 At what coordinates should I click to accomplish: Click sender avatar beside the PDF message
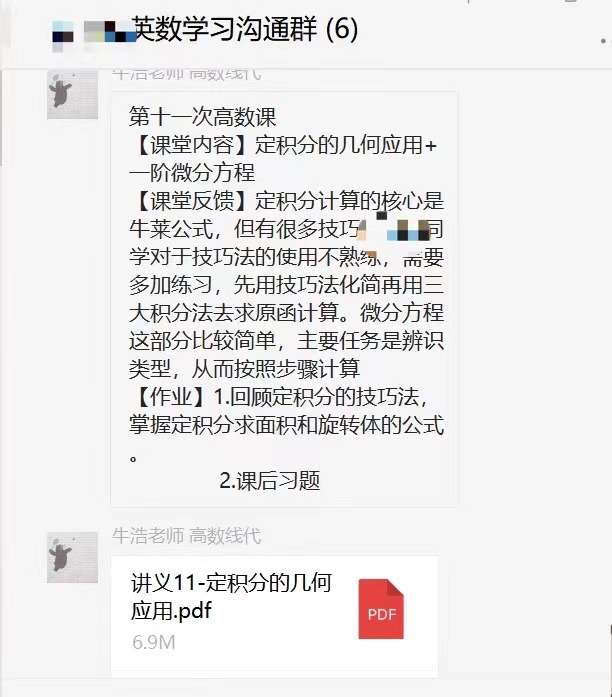pos(72,557)
